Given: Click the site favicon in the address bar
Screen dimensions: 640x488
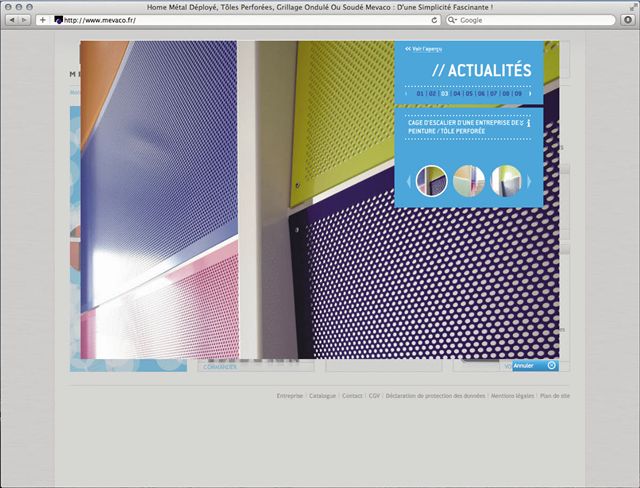Looking at the screenshot, I should click(x=58, y=20).
